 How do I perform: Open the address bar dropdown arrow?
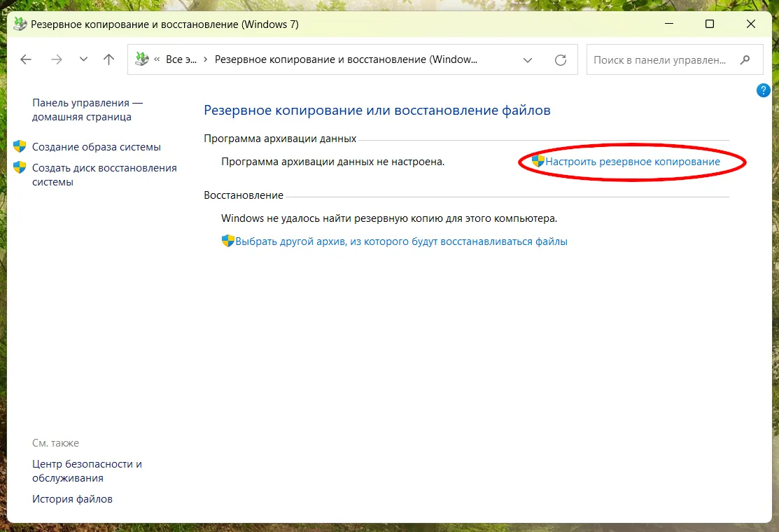(x=528, y=59)
